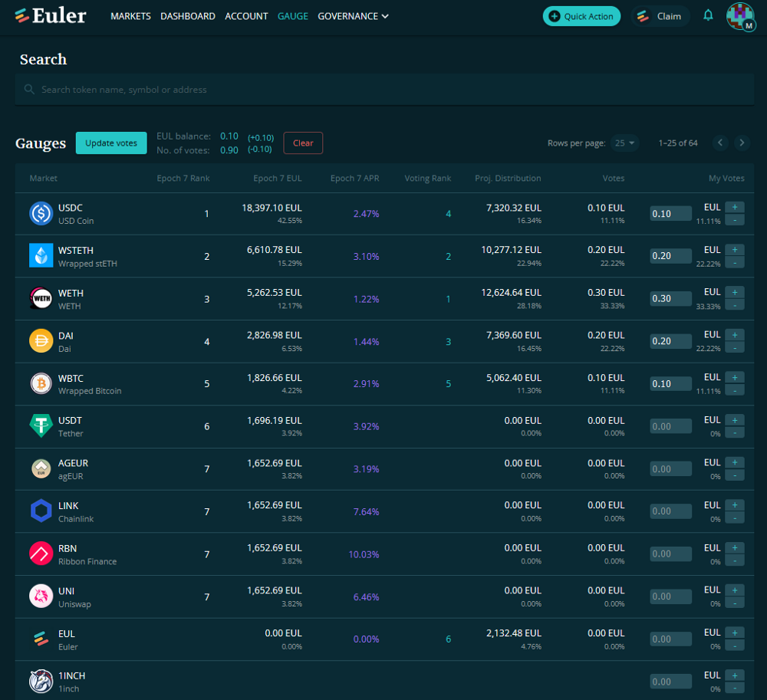
Task: Click the 1INCH token icon
Action: tap(41, 682)
